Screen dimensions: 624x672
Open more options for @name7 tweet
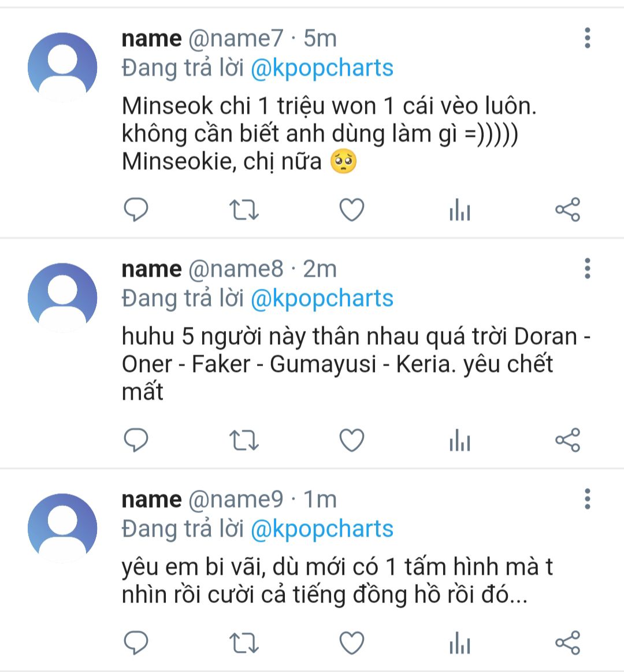click(x=588, y=38)
